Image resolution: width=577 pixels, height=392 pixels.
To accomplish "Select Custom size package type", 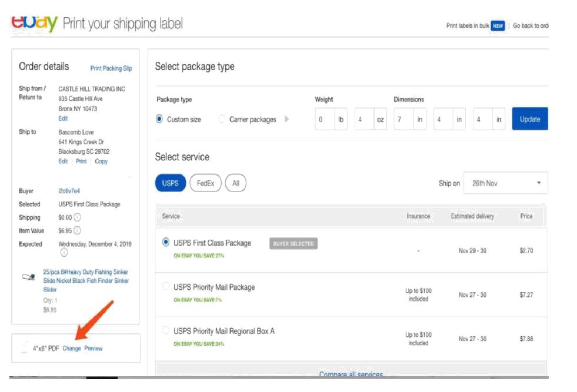I will tap(159, 119).
